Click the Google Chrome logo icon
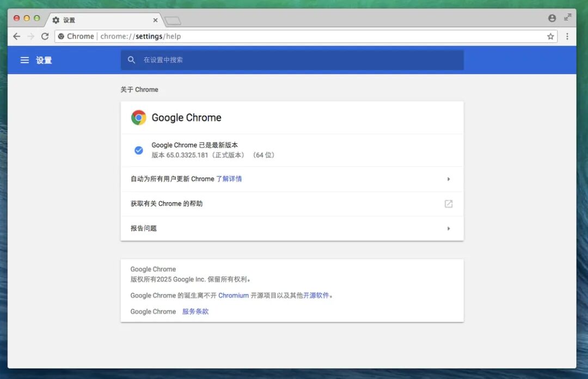 [138, 118]
